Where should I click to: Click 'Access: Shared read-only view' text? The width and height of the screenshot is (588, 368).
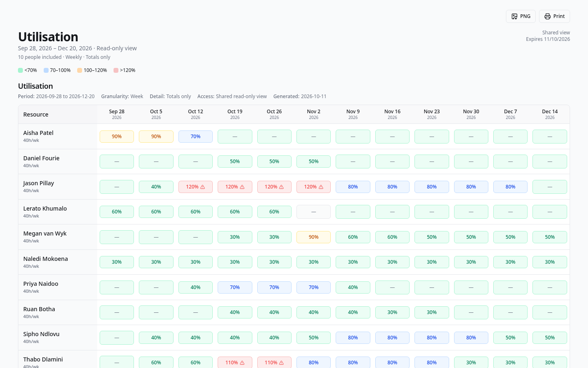coord(232,96)
